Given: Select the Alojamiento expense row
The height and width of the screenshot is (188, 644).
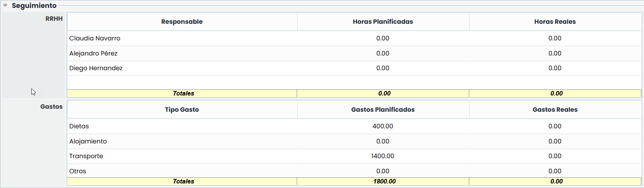Looking at the screenshot, I should click(88, 141).
